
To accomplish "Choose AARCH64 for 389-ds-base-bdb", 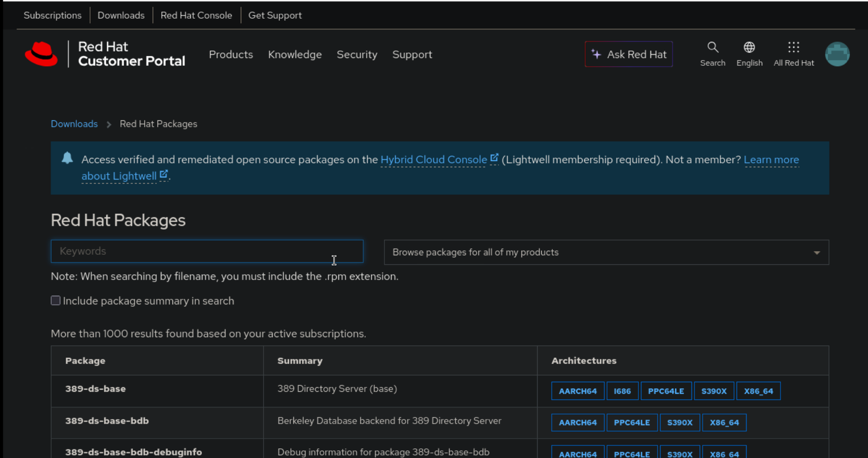I will (x=578, y=422).
